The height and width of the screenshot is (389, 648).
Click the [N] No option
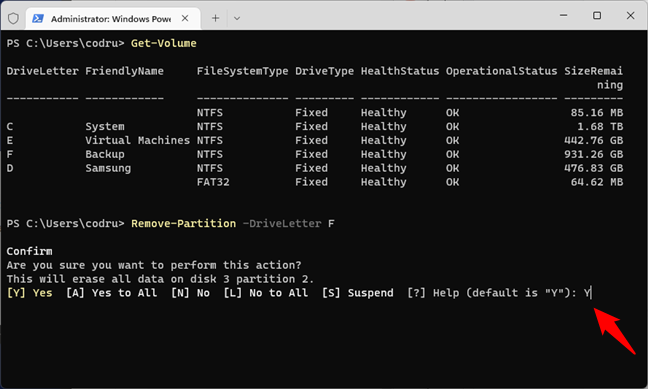coord(191,293)
